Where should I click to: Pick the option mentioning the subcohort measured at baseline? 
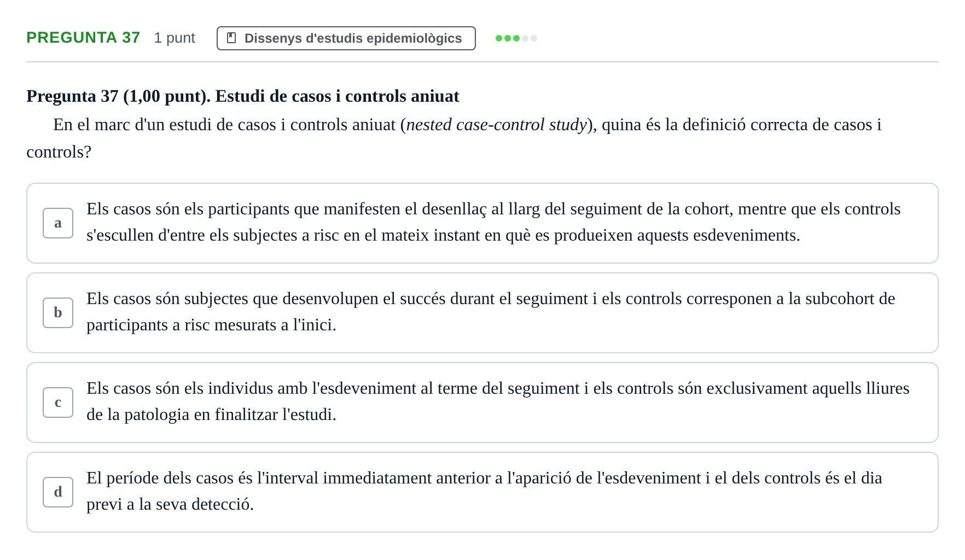pyautogui.click(x=482, y=313)
